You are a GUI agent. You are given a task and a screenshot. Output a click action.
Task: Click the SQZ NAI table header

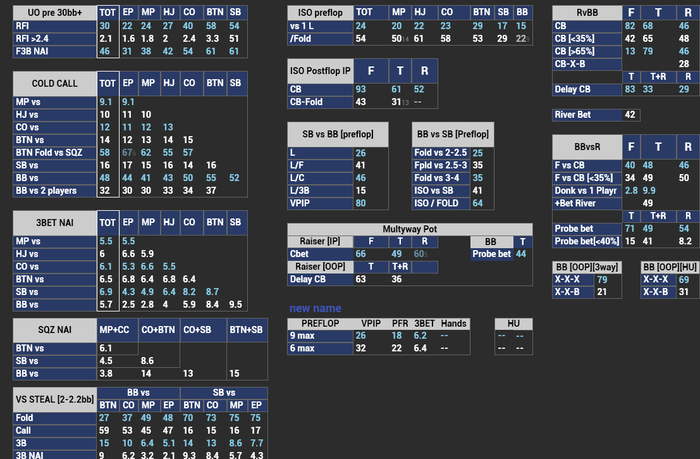tap(54, 330)
